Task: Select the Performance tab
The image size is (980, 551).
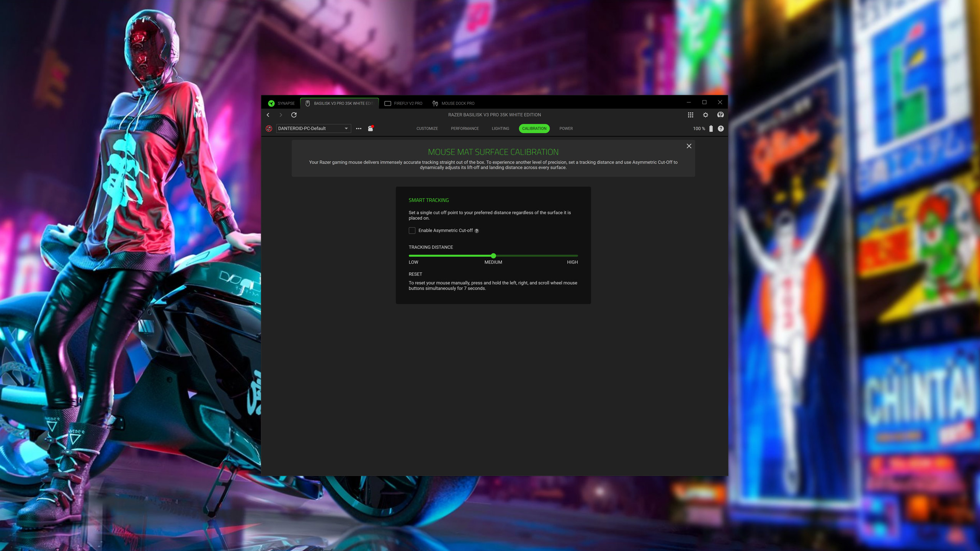Action: (464, 129)
